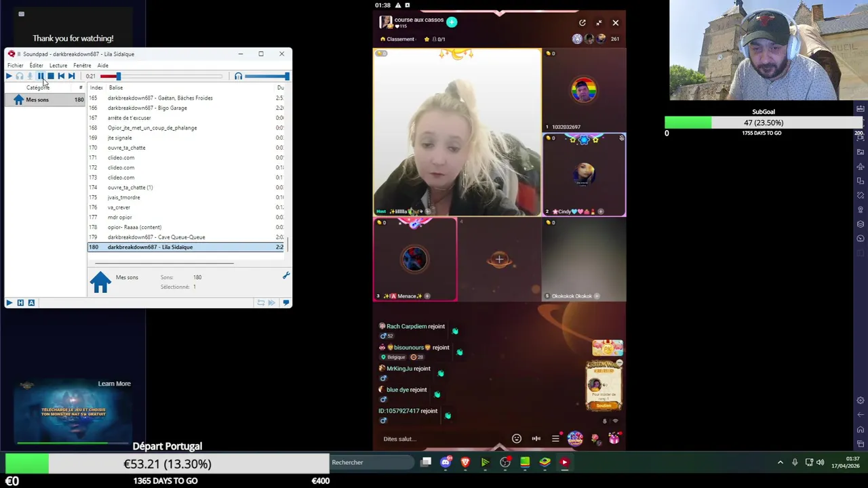Adjust the Soundpad blue volume slider
868x488 pixels.
point(267,76)
